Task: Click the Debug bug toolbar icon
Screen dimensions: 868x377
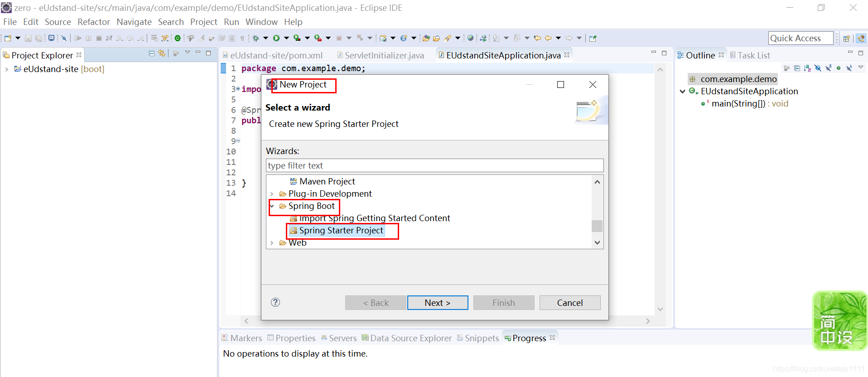Action: pos(256,38)
